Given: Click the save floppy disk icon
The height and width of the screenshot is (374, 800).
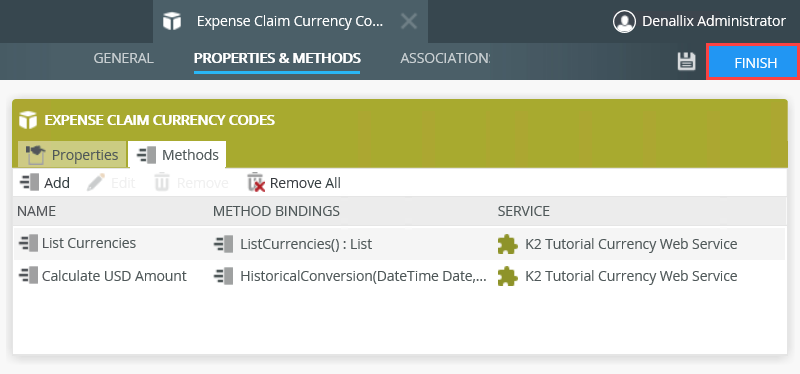Looking at the screenshot, I should tap(686, 61).
